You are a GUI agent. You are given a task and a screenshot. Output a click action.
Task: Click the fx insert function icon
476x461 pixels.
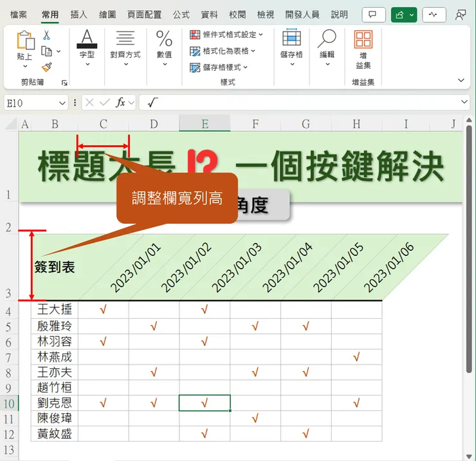[x=120, y=102]
